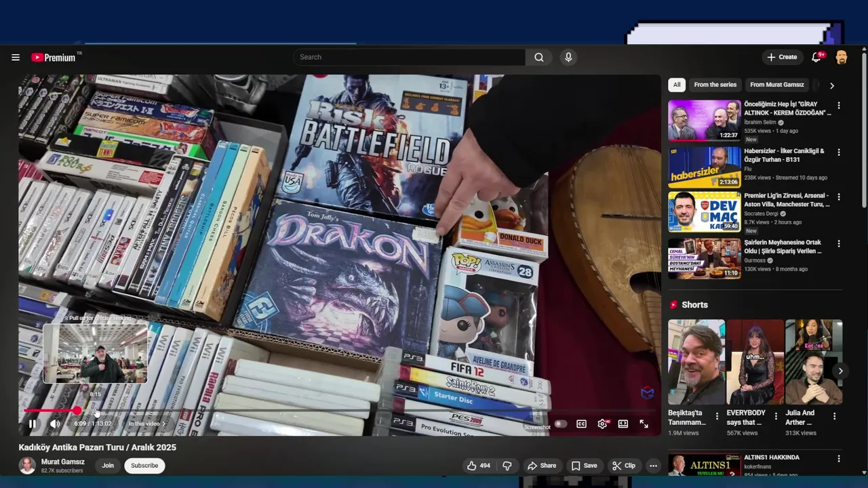Toggle the autoplay switch
868x488 pixels.
560,424
